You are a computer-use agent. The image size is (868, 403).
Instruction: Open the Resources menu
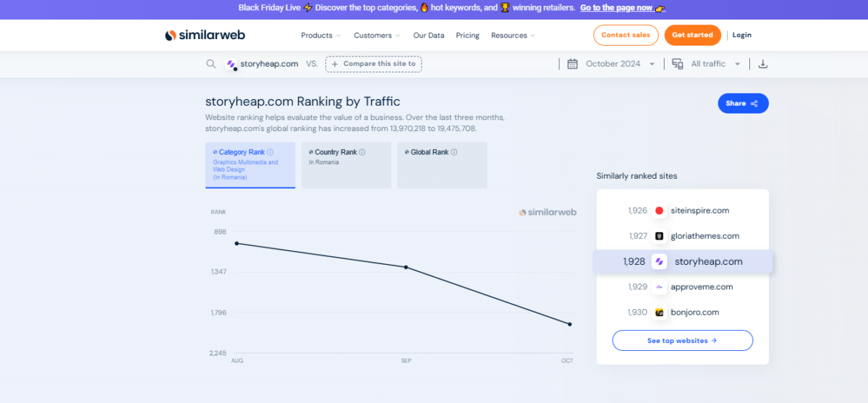513,35
